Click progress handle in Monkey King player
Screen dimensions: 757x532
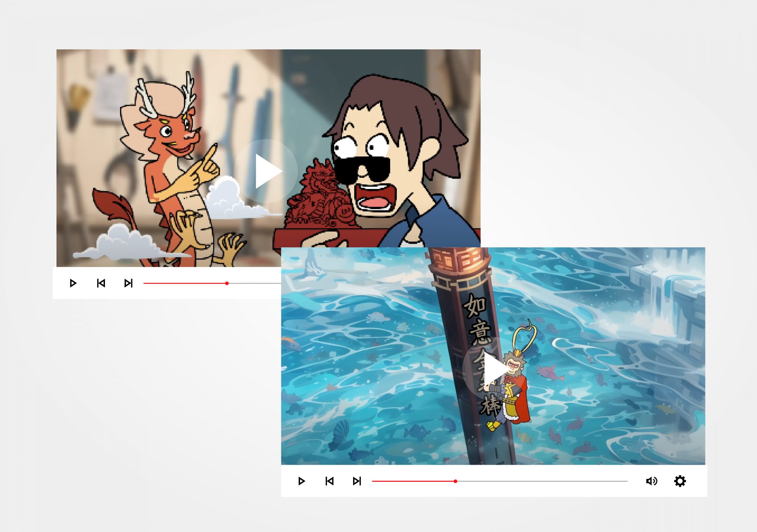coord(455,481)
